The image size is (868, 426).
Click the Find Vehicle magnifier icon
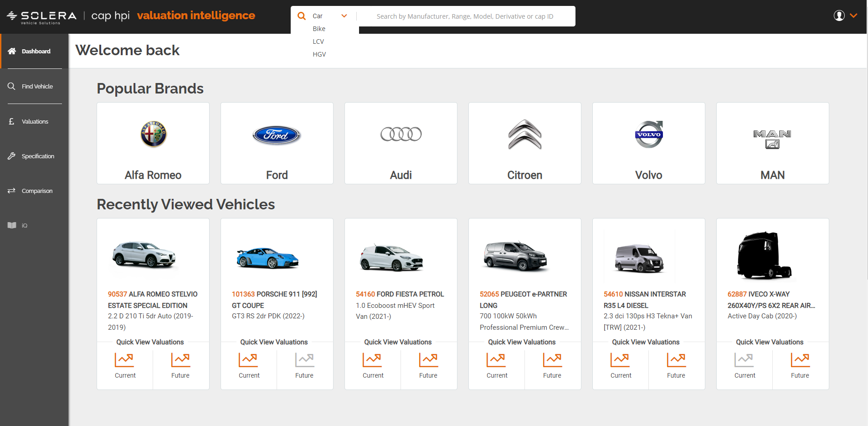[11, 86]
